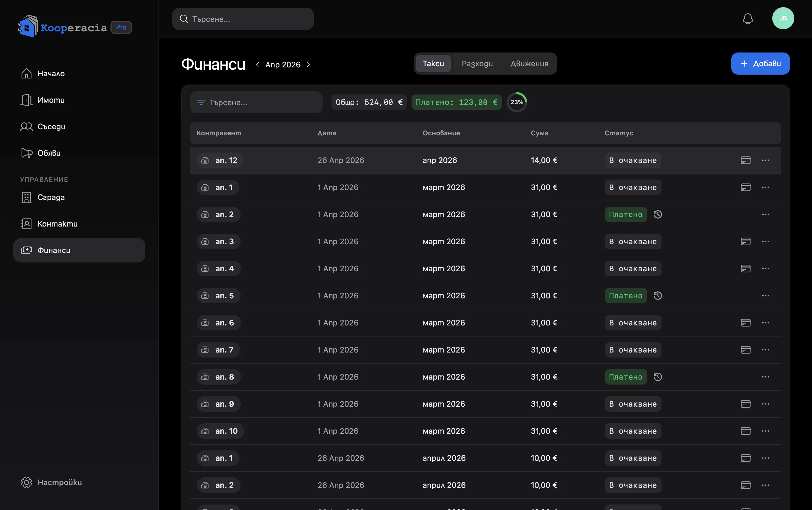Screen dimensions: 812x510
Task: Focus the table filter search field
Action: pos(256,102)
